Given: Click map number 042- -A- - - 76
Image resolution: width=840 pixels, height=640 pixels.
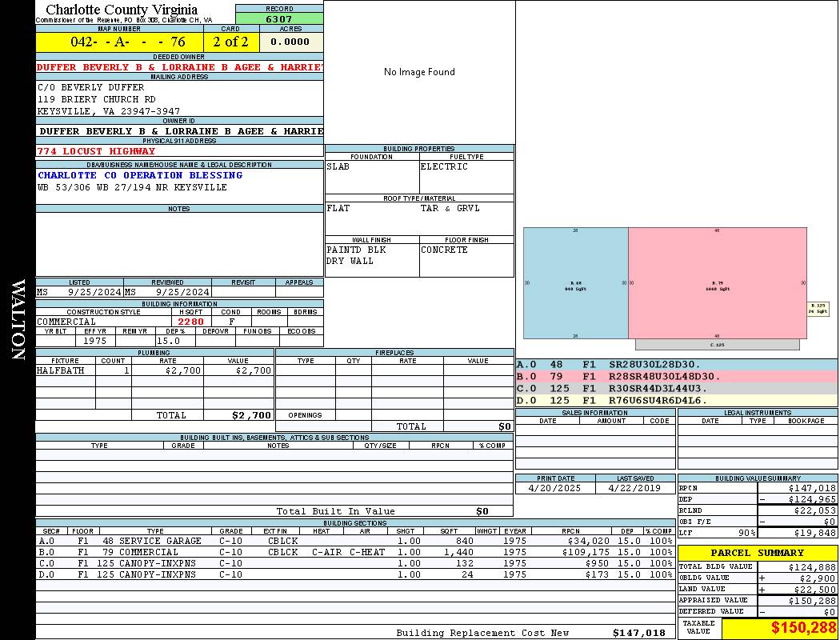Looking at the screenshot, I should pyautogui.click(x=128, y=42).
